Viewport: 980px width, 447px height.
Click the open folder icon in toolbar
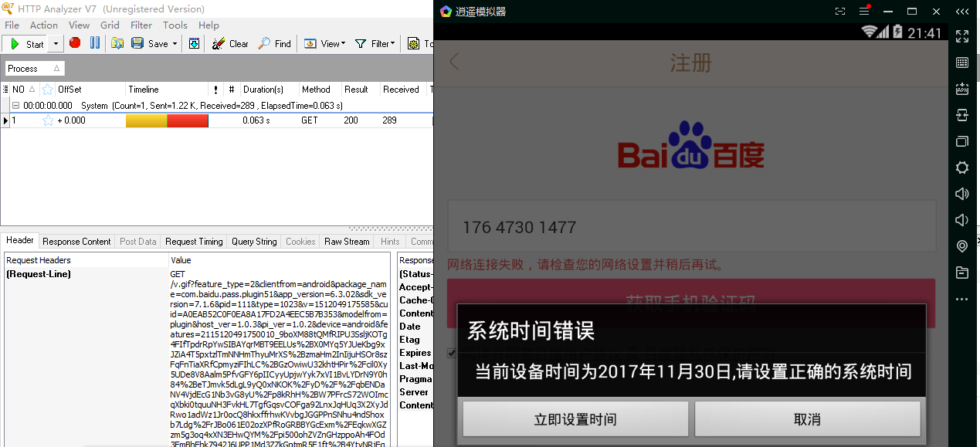coord(117,43)
